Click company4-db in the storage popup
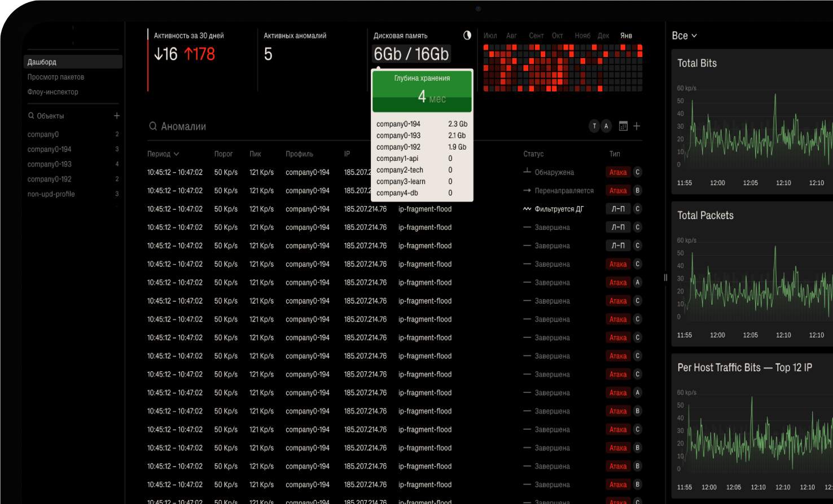 (x=397, y=193)
